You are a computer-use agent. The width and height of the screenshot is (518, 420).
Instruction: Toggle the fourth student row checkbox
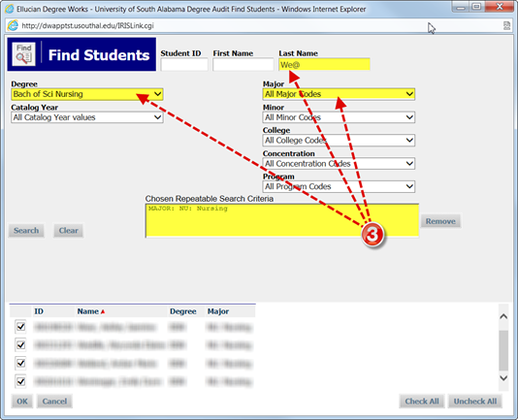tap(20, 381)
